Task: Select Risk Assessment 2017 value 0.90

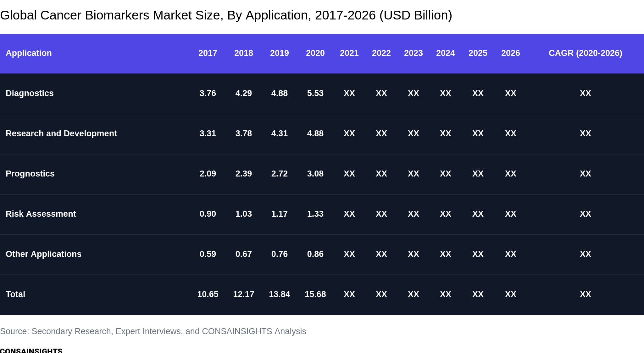Action: click(208, 214)
